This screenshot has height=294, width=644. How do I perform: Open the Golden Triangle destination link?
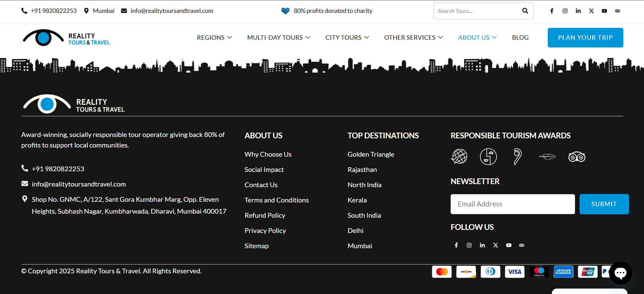(371, 154)
